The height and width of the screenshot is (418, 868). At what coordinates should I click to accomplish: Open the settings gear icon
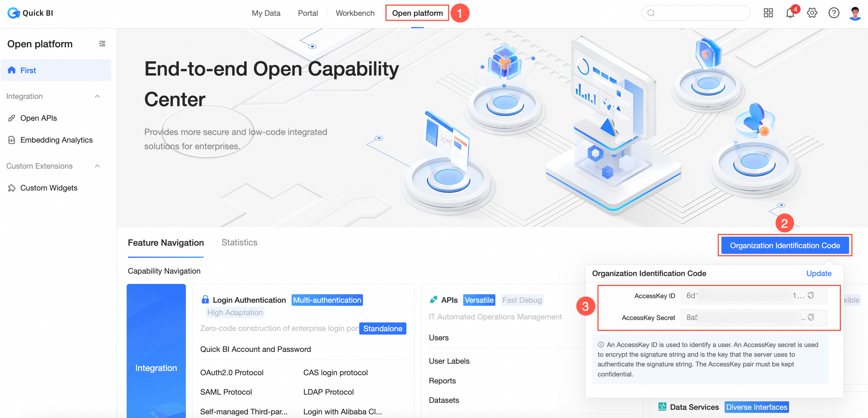(812, 13)
